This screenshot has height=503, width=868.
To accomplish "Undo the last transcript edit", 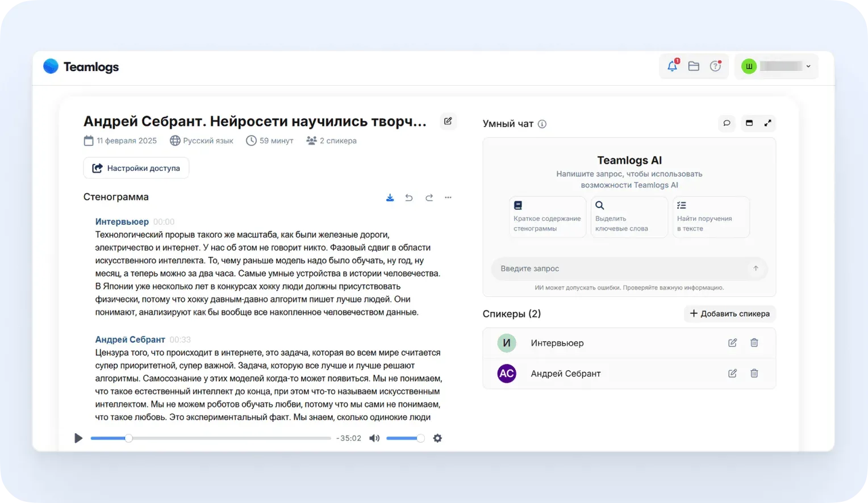I will (x=409, y=198).
